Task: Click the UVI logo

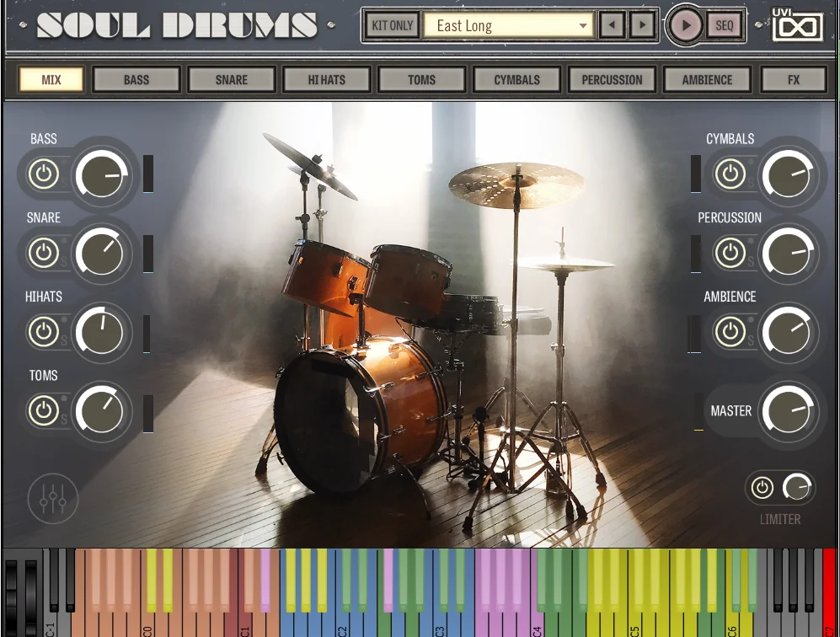Action: click(x=797, y=24)
